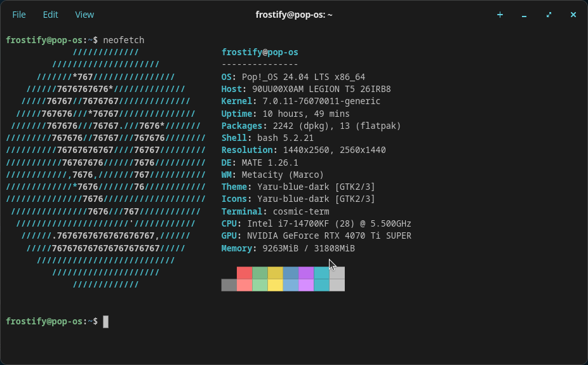The image size is (588, 365).
Task: Maximize the terminal window
Action: [x=549, y=15]
